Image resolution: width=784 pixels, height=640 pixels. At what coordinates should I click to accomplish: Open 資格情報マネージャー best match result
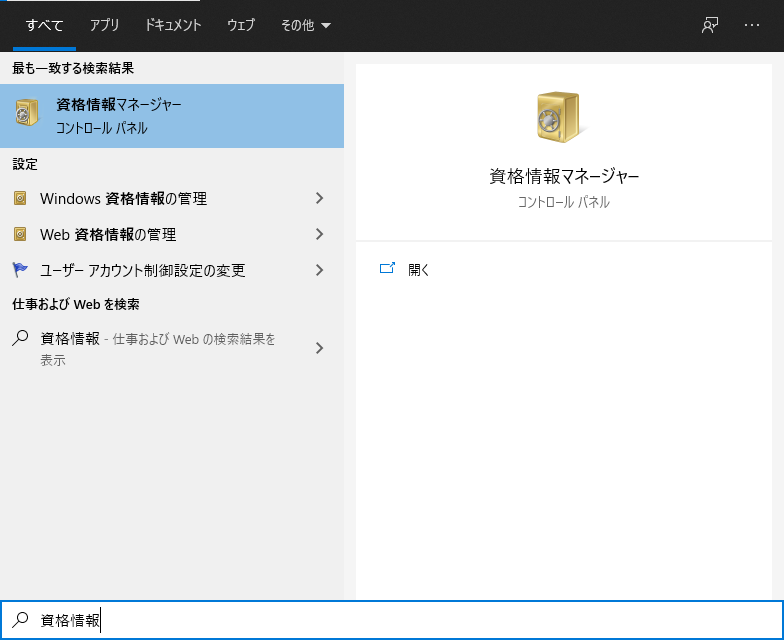point(172,116)
